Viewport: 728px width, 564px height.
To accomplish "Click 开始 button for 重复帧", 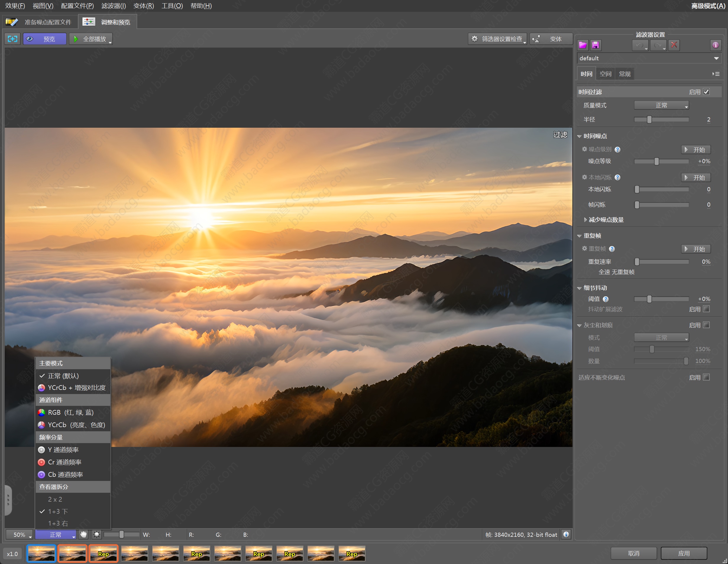I will (x=696, y=249).
